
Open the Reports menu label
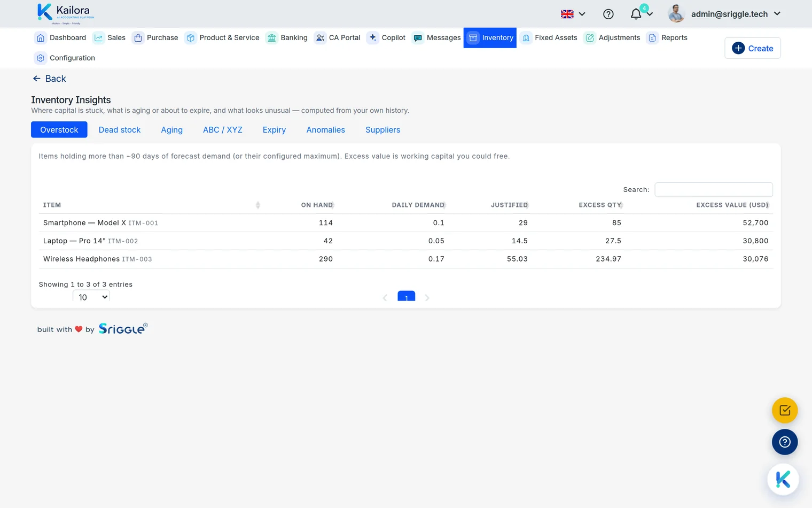(674, 38)
